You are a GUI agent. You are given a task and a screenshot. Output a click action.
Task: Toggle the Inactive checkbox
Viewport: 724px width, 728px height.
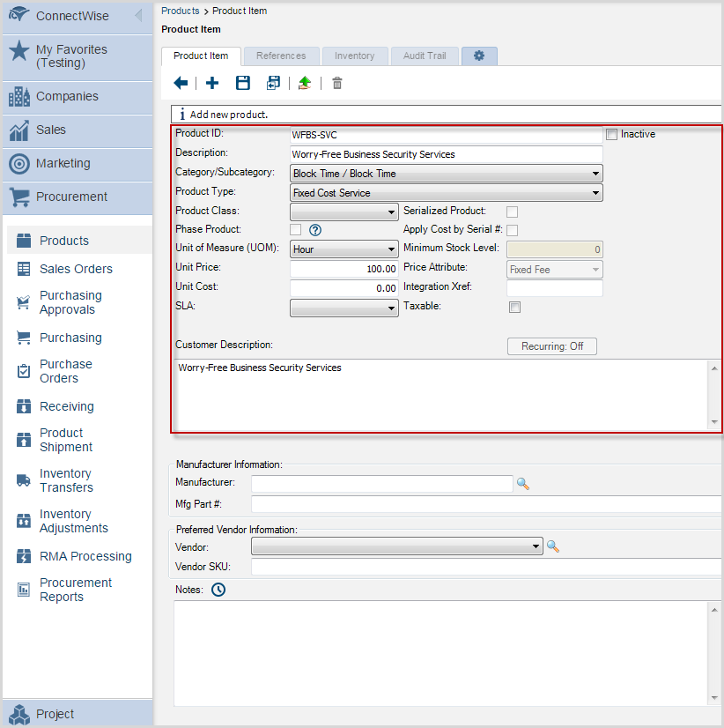[x=611, y=135]
